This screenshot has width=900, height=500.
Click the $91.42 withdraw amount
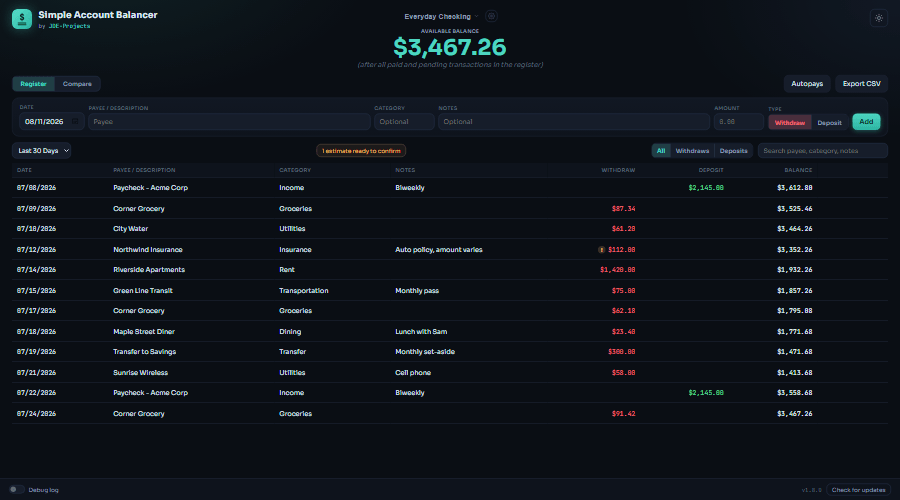(623, 413)
